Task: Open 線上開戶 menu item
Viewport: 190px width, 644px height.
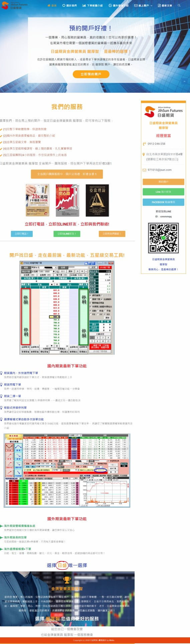Action: [x=143, y=5]
